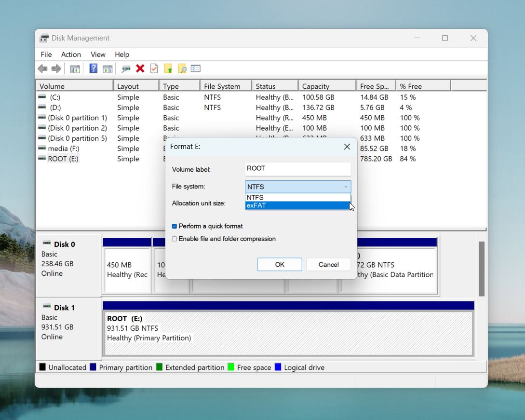Image resolution: width=525 pixels, height=420 pixels.
Task: Click the settings checklist view toolbar icon
Action: click(x=196, y=68)
